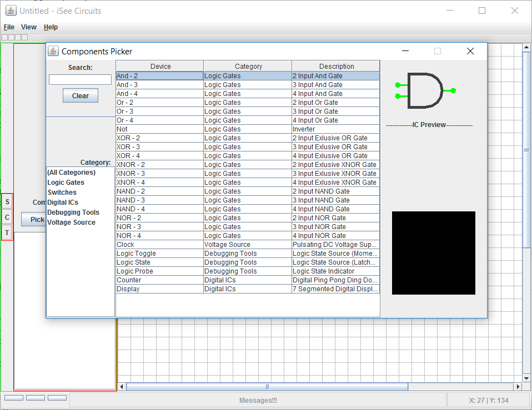
Task: Close the Components Picker dialog
Action: pyautogui.click(x=470, y=51)
